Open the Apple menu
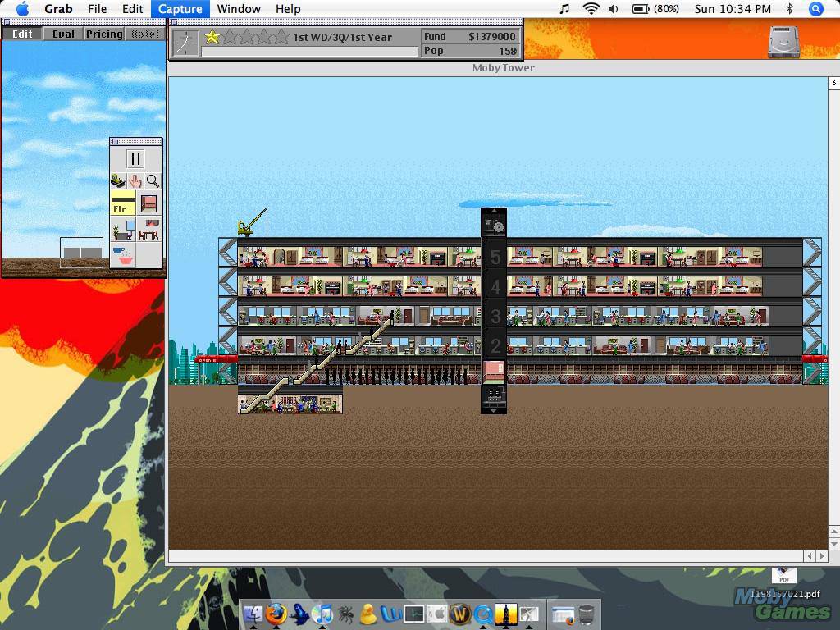The image size is (840, 630). pyautogui.click(x=22, y=8)
